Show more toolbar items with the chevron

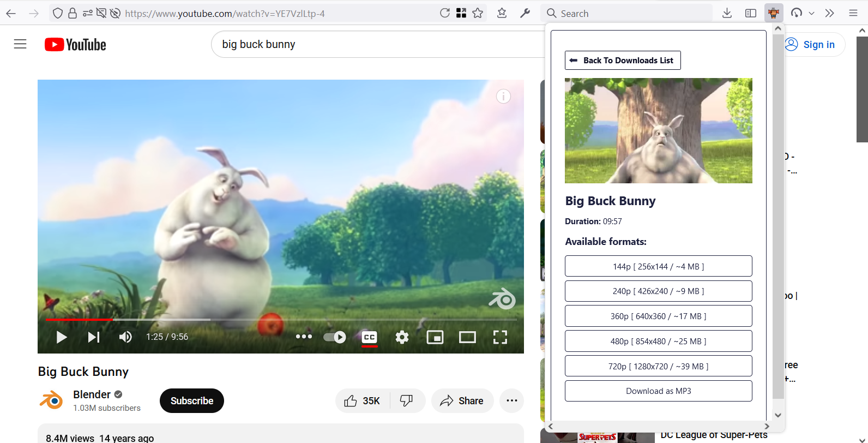point(830,13)
